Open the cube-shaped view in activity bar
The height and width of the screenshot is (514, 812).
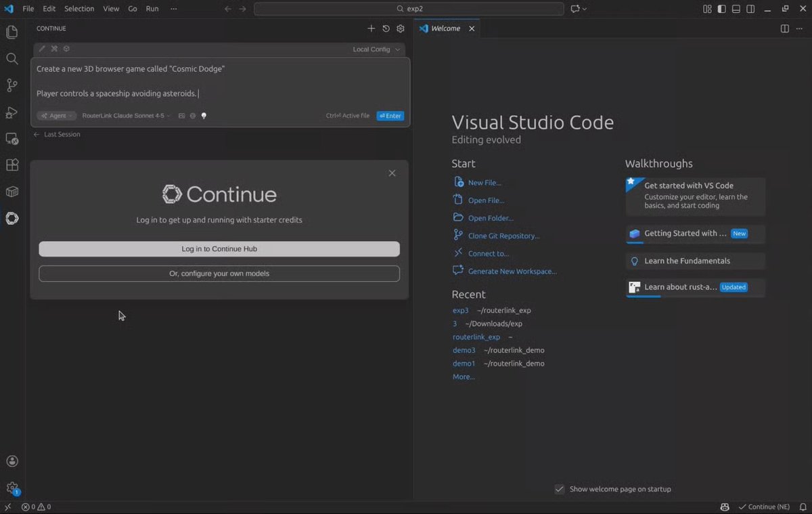12,192
